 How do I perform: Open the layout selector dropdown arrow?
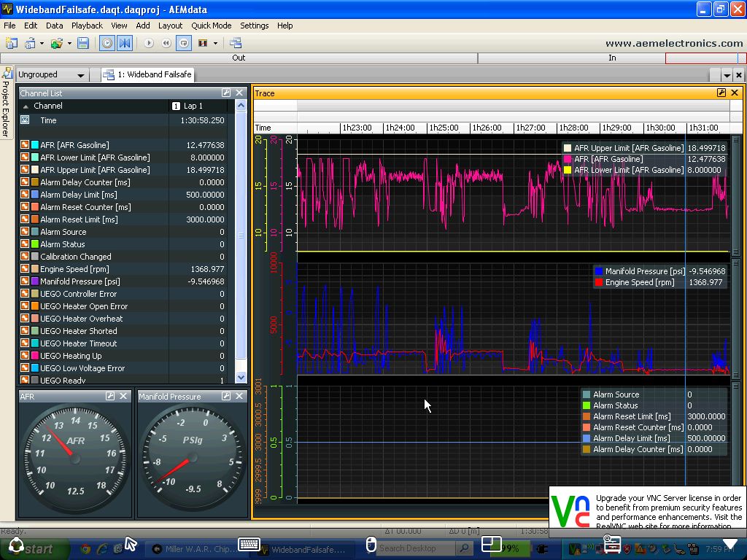pos(216,44)
